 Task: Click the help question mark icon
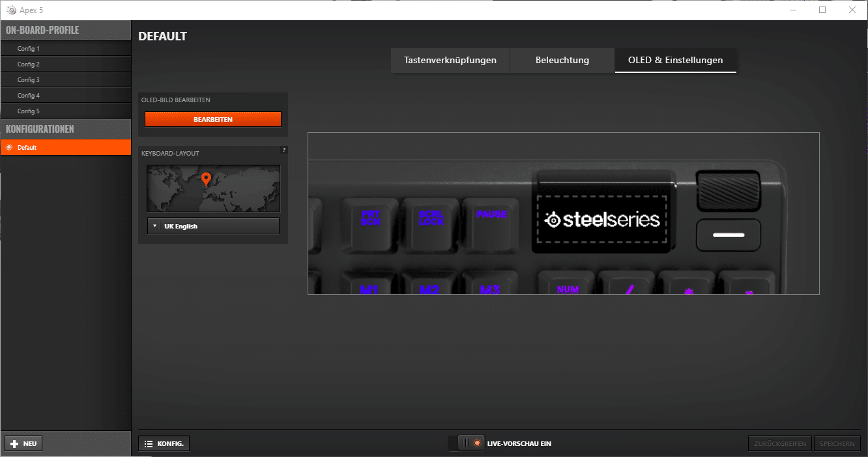point(283,150)
